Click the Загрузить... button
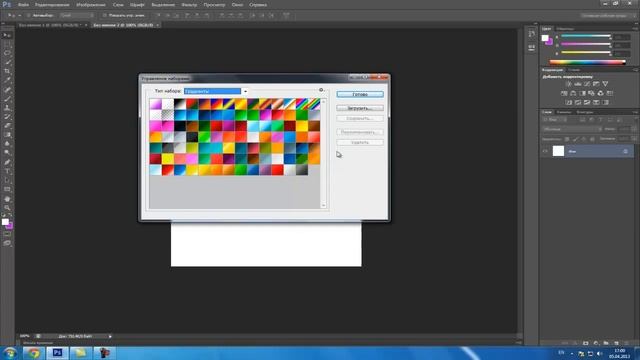The height and width of the screenshot is (360, 640). coord(360,108)
